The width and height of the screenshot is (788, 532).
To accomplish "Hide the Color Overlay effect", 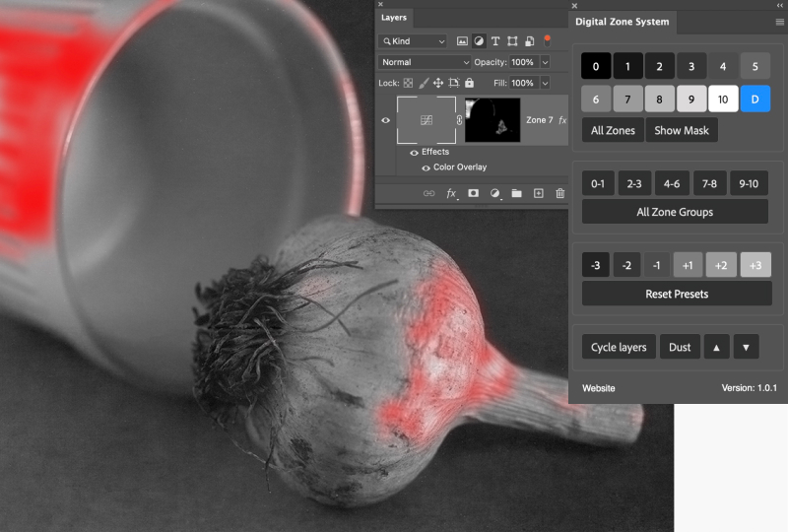I will (426, 167).
